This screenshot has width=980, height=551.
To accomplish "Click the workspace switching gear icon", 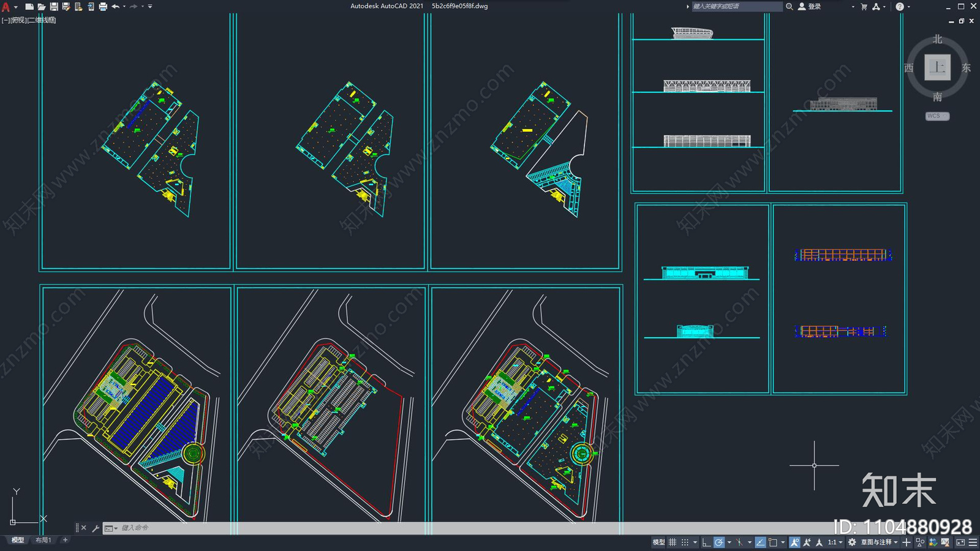I will click(852, 542).
